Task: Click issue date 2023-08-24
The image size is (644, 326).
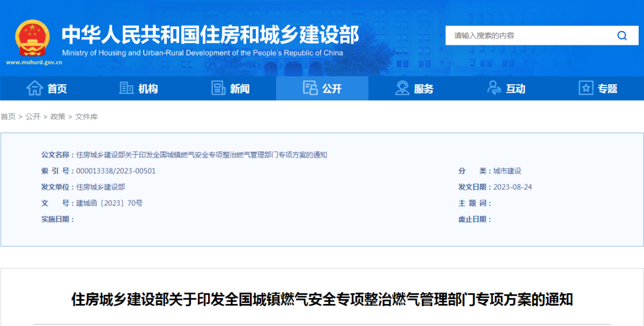Action: pos(513,187)
